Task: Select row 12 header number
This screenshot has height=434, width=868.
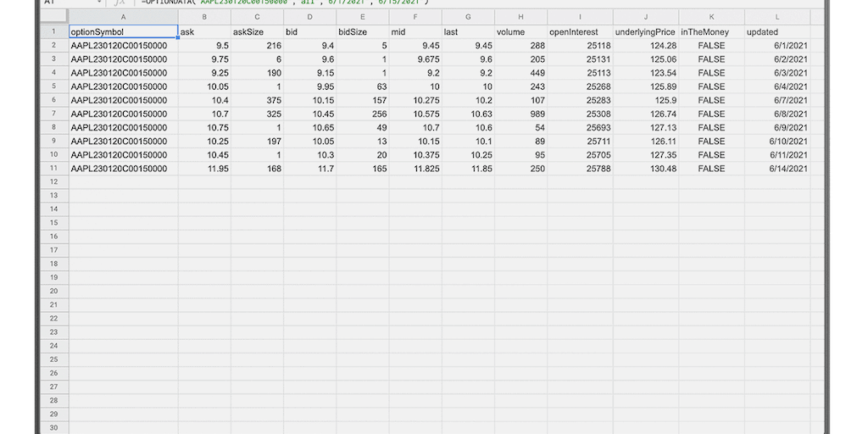Action: coord(53,182)
